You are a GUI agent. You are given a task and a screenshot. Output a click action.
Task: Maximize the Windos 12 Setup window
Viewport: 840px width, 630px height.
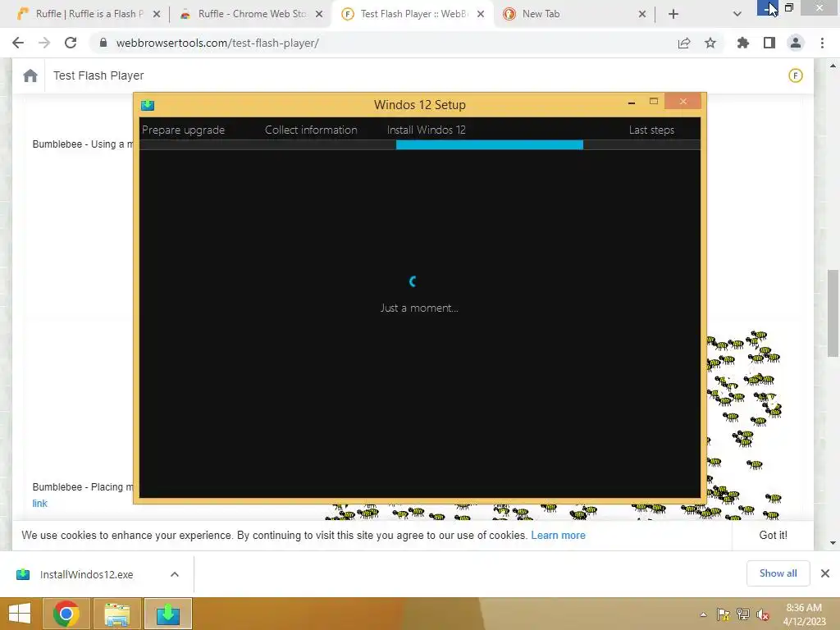coord(654,101)
